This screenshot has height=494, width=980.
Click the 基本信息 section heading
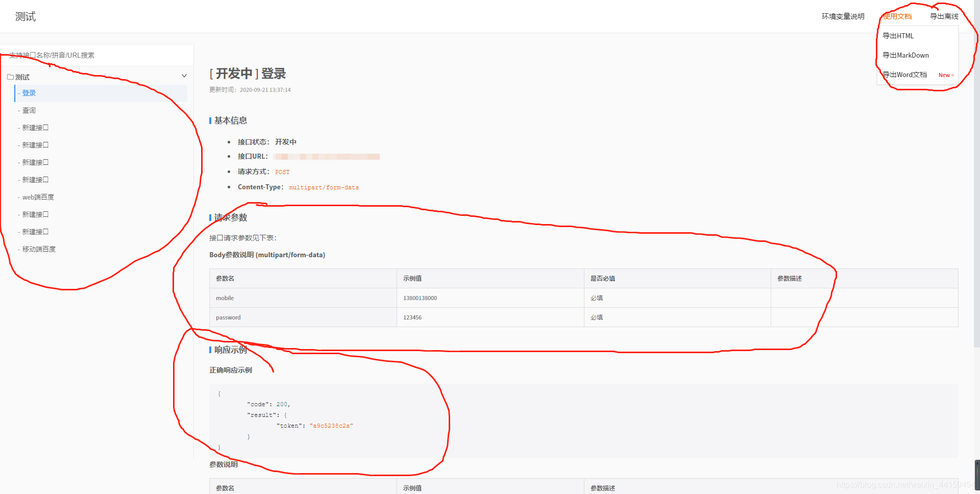click(x=230, y=120)
